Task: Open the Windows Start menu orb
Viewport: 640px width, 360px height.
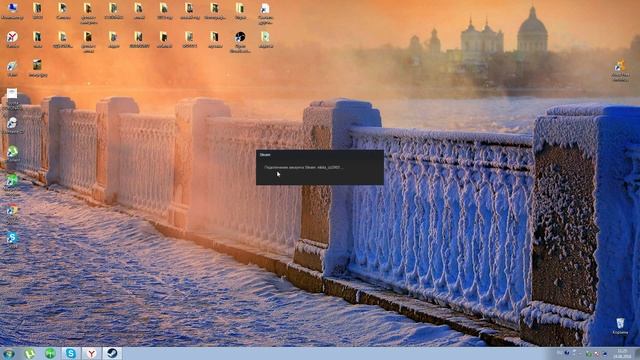Action: click(x=9, y=353)
